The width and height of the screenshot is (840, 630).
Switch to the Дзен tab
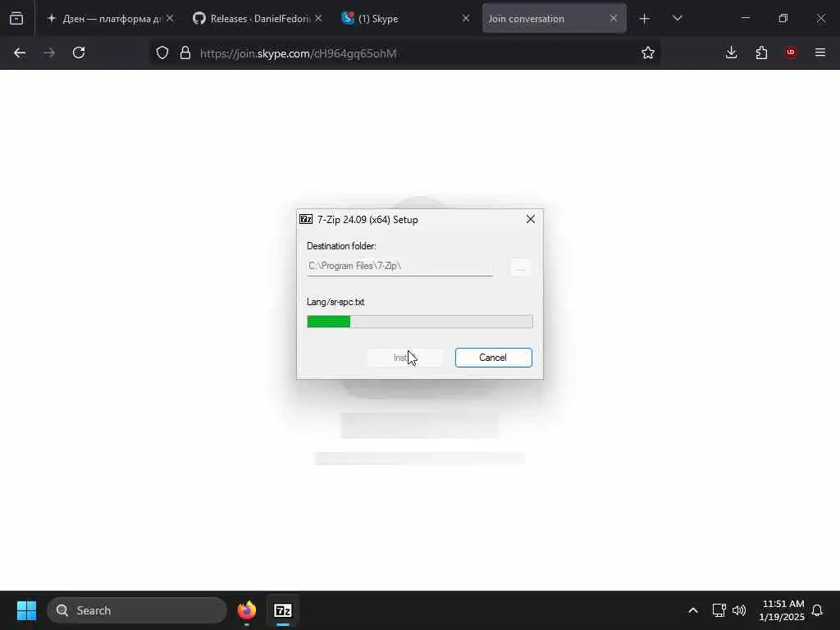point(110,18)
